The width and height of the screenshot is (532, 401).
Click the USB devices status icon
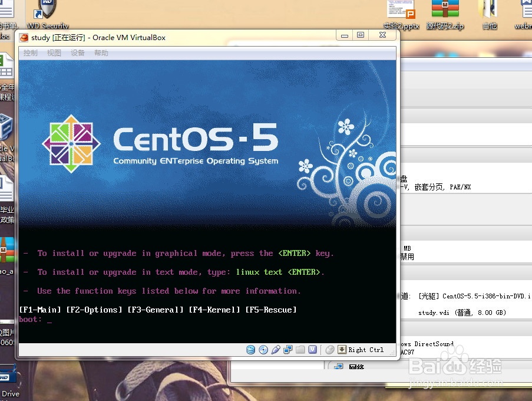(x=276, y=350)
